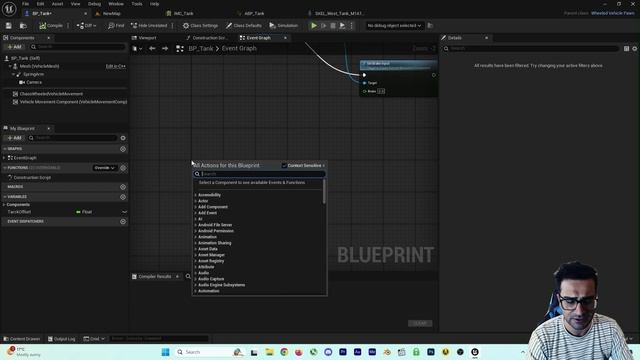Expand the Accessibility action category
640x360 pixels.
[x=196, y=195]
